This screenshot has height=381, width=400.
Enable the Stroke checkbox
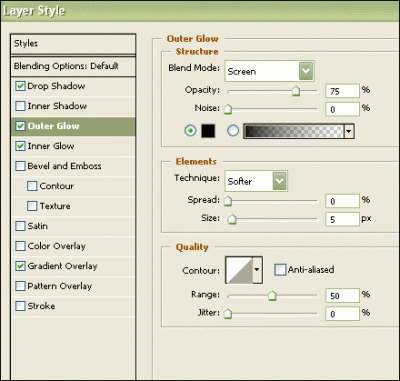pyautogui.click(x=20, y=306)
